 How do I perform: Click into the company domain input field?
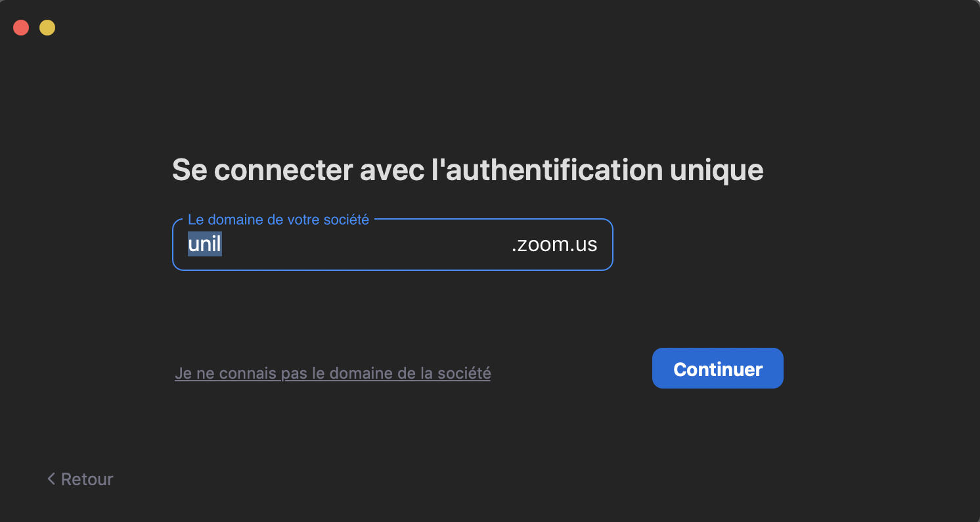(361, 245)
